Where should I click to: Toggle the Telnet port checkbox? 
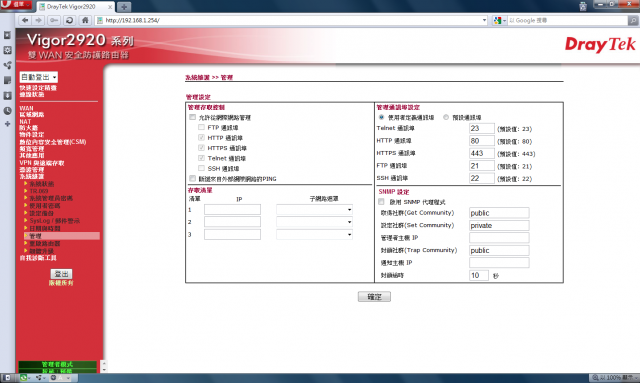click(x=201, y=158)
